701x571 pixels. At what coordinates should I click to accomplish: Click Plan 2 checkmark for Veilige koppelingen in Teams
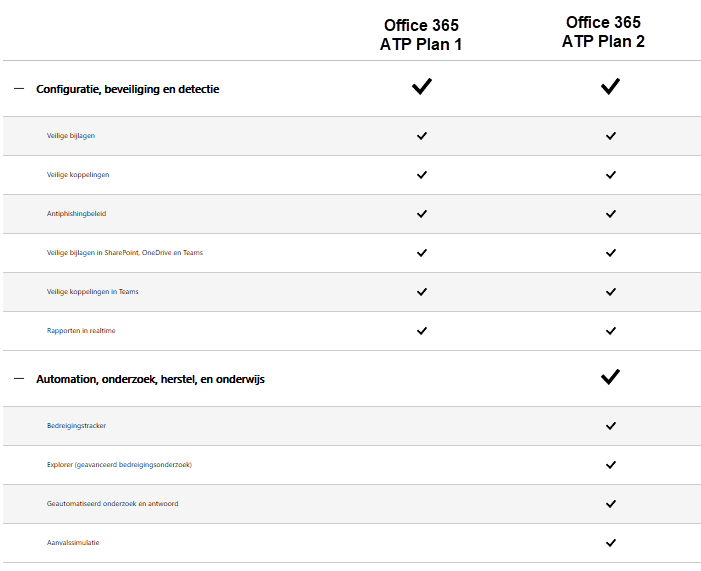(611, 292)
